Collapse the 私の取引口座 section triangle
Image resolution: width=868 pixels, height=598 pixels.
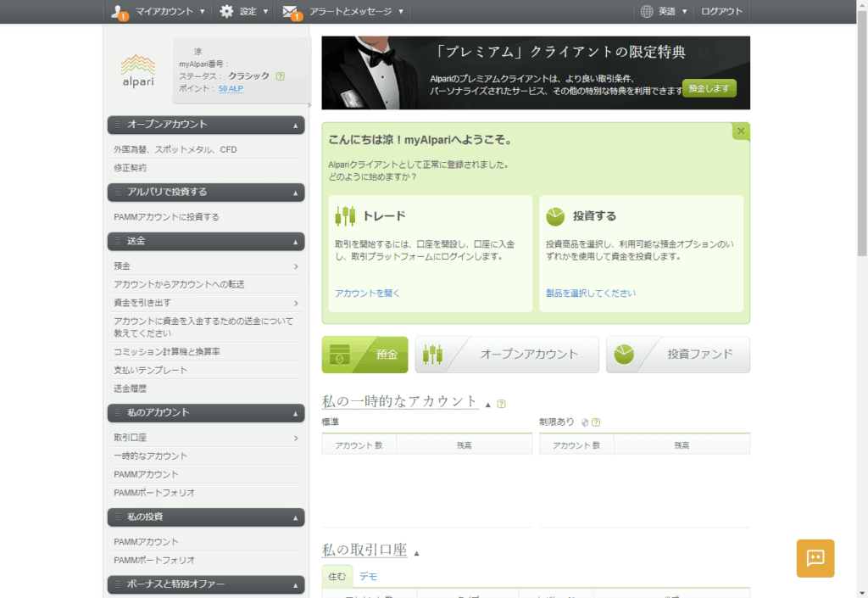pos(417,553)
